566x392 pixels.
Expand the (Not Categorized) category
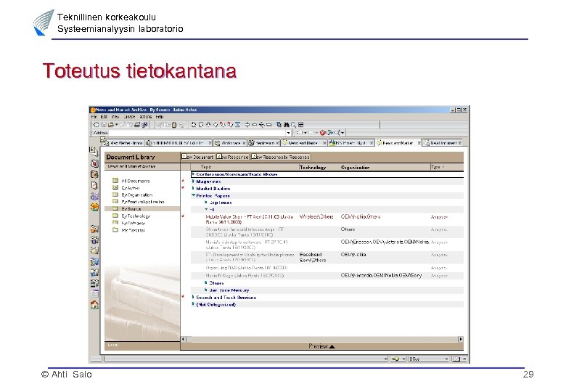[x=194, y=304]
